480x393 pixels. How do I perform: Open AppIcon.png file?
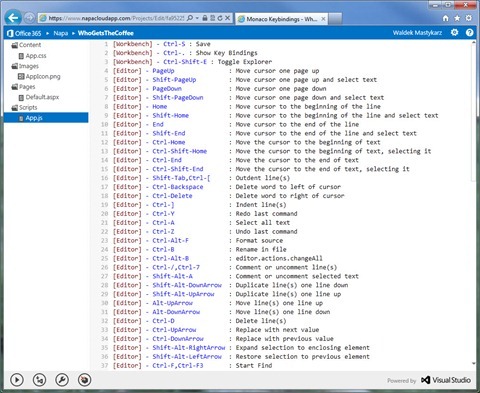coord(43,76)
